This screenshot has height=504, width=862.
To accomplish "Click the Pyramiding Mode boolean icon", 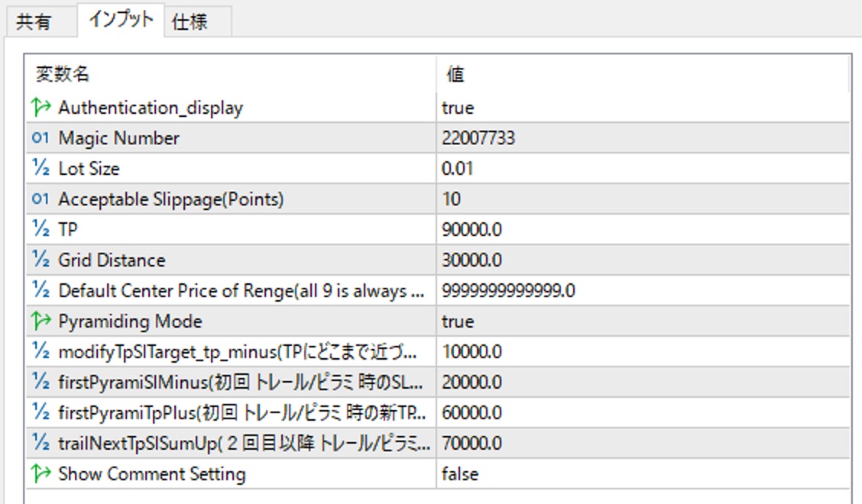I will point(41,321).
